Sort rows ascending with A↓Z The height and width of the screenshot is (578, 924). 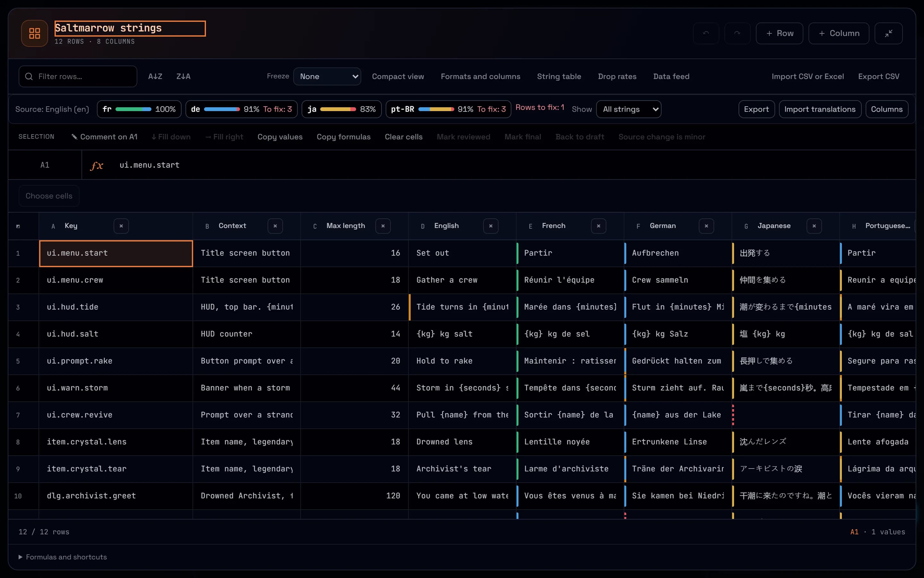[155, 76]
